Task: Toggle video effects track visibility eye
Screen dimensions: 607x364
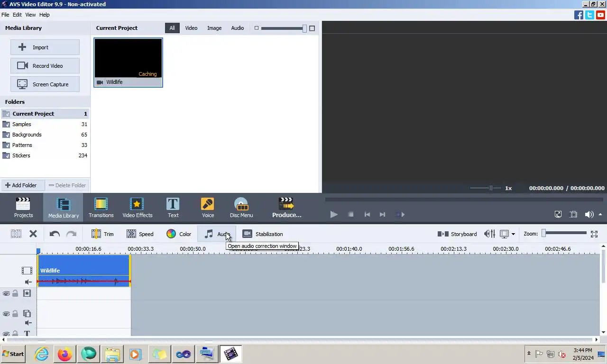Action: [6, 294]
